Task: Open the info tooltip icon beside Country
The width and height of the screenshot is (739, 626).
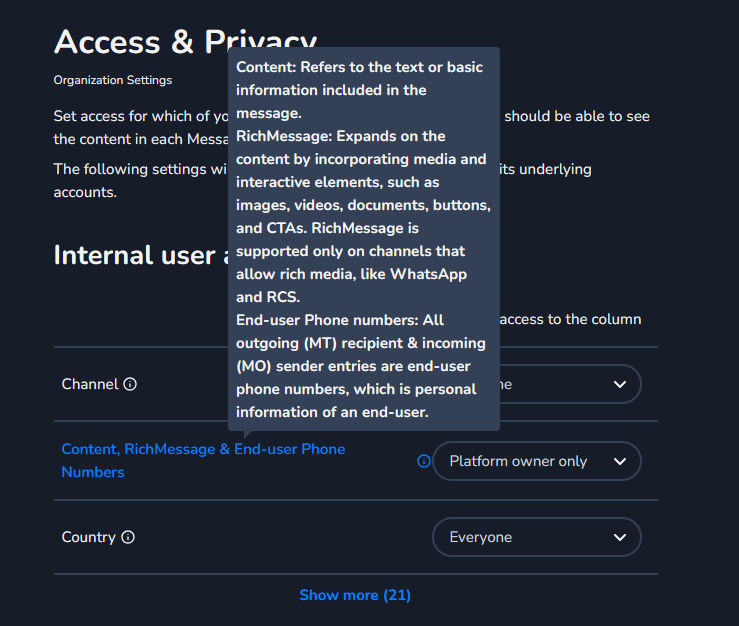Action: 128,537
